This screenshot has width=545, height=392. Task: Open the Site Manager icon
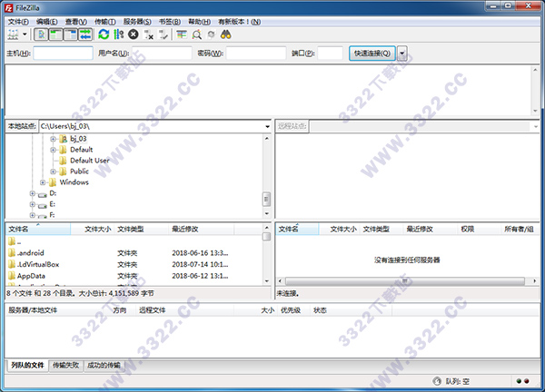(14, 34)
